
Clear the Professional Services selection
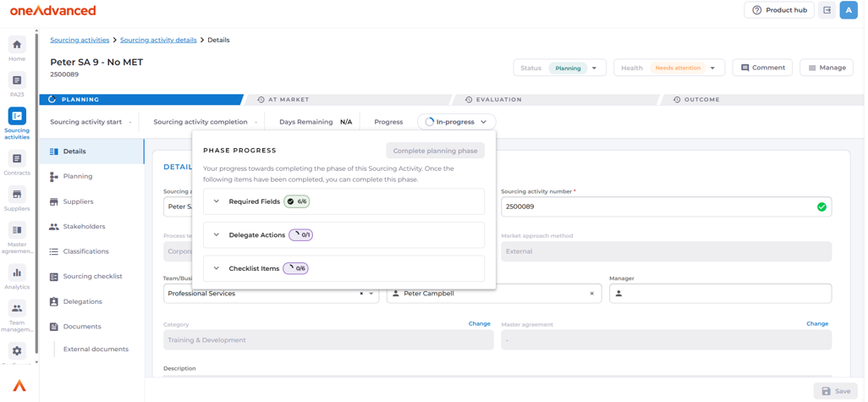(x=361, y=294)
